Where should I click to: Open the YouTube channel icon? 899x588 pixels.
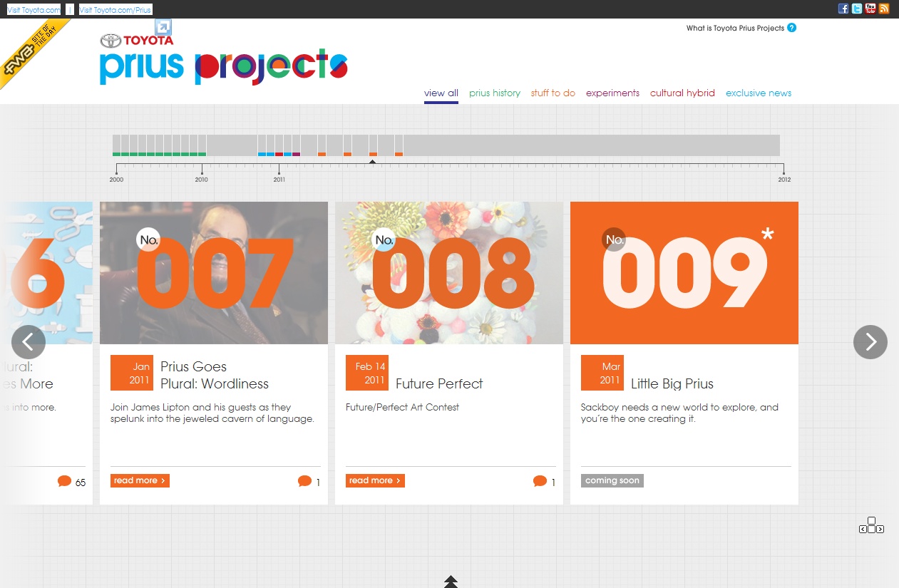click(870, 9)
